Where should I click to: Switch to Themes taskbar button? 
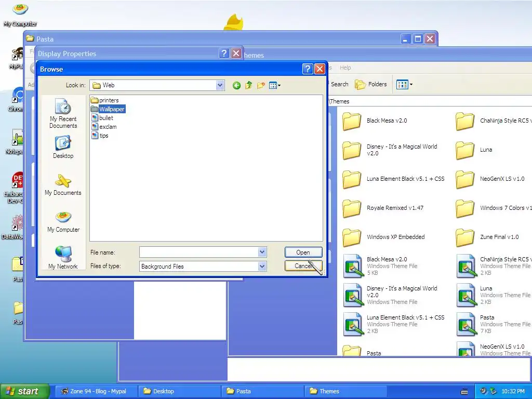[x=345, y=391]
